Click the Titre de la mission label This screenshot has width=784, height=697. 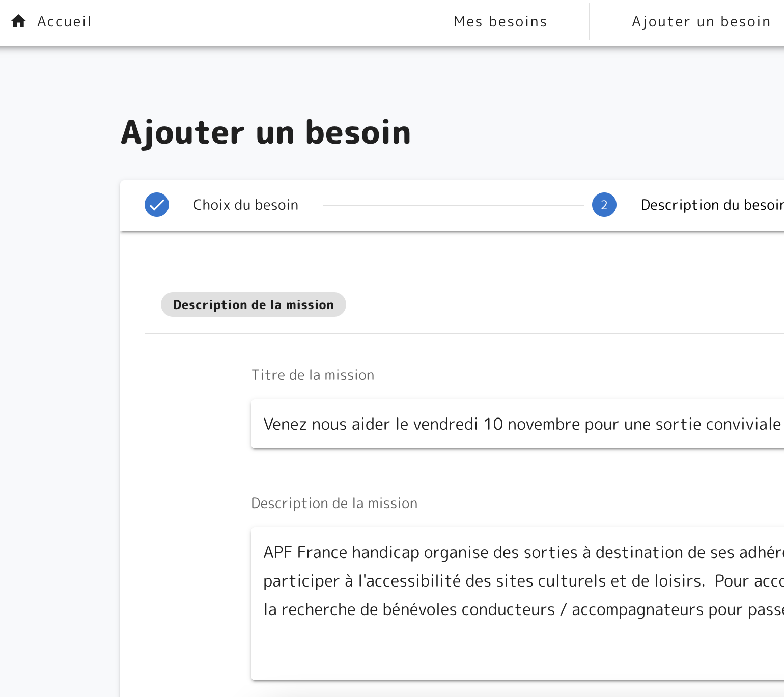point(313,375)
